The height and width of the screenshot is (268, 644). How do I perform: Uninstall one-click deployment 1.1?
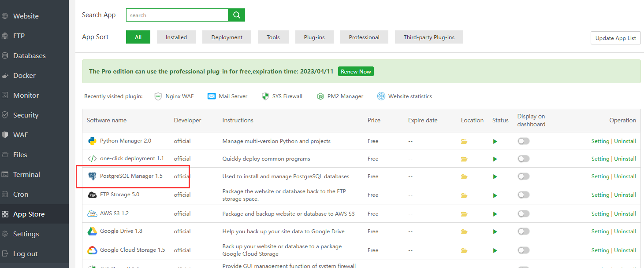click(625, 159)
